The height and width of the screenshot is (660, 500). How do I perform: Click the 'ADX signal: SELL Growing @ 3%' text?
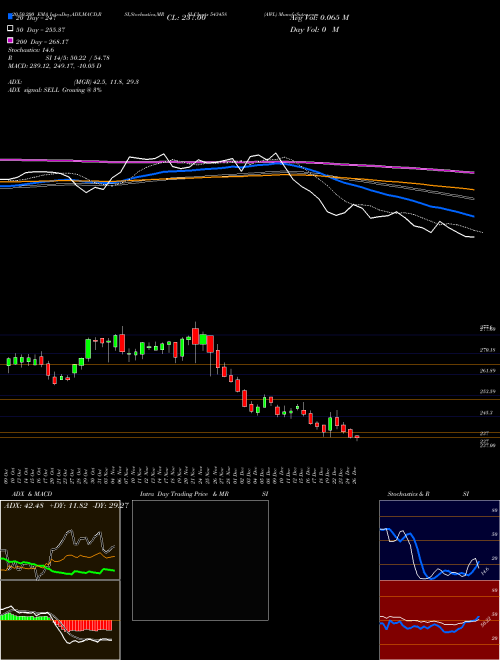point(55,90)
